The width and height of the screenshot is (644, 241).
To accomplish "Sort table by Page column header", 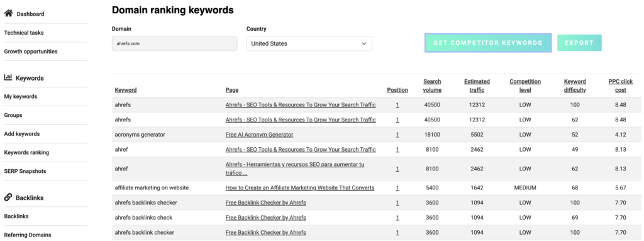I will (231, 90).
